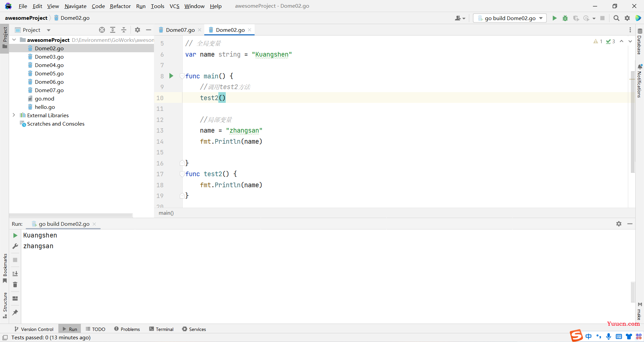This screenshot has height=342, width=644.
Task: Open run configuration wrench icon
Action: [x=15, y=246]
